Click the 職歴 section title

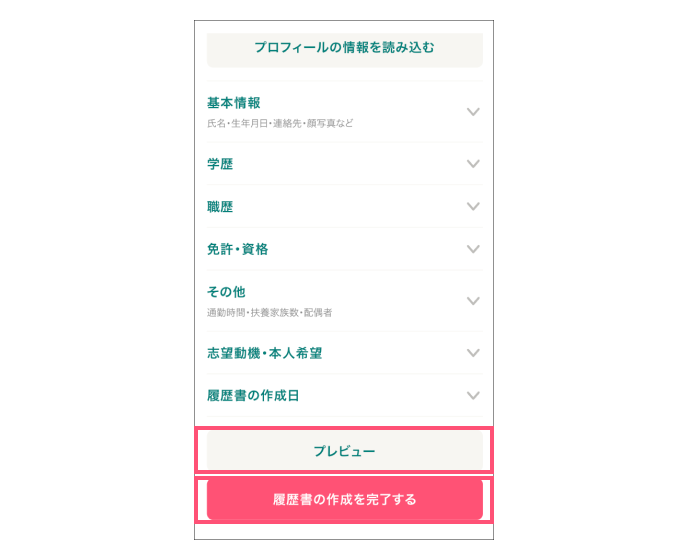click(x=220, y=207)
